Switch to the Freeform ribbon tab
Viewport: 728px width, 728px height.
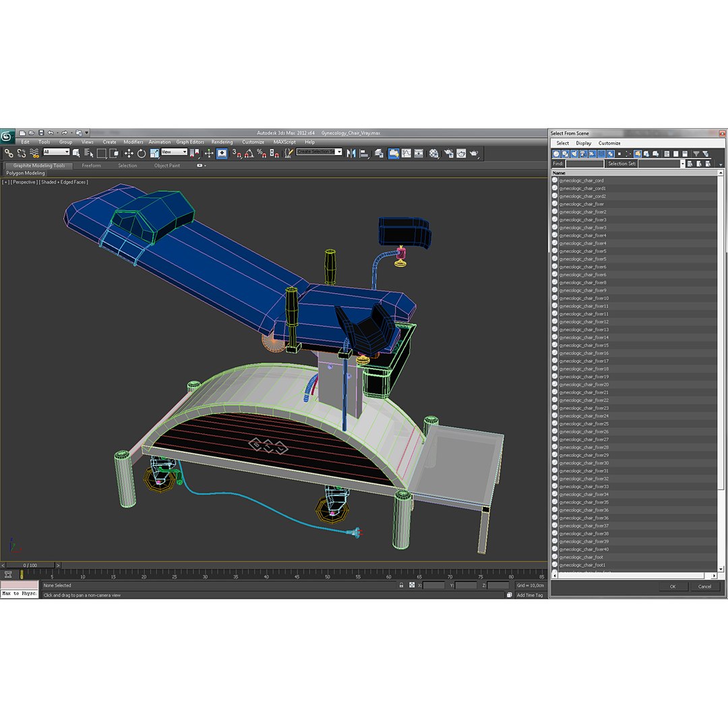[91, 165]
